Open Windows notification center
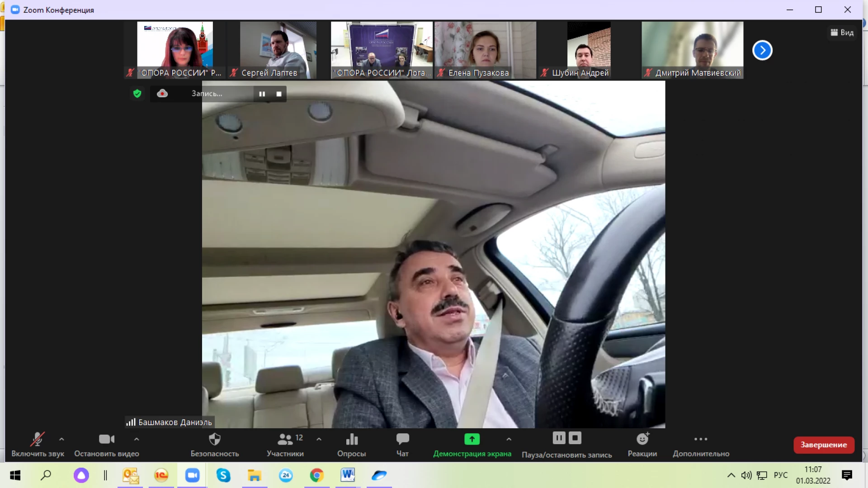This screenshot has width=868, height=488. tap(847, 475)
